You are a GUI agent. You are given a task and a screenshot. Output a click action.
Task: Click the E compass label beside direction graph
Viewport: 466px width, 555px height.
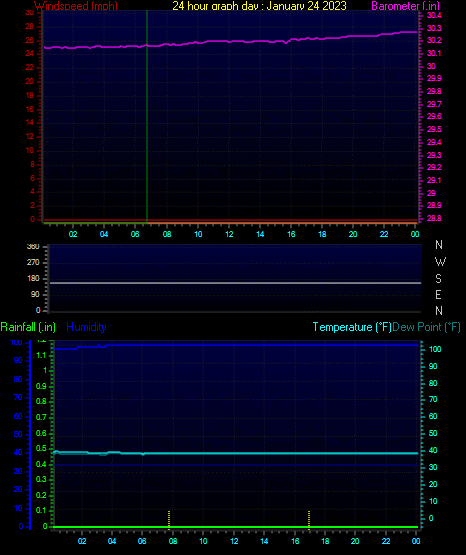point(438,294)
